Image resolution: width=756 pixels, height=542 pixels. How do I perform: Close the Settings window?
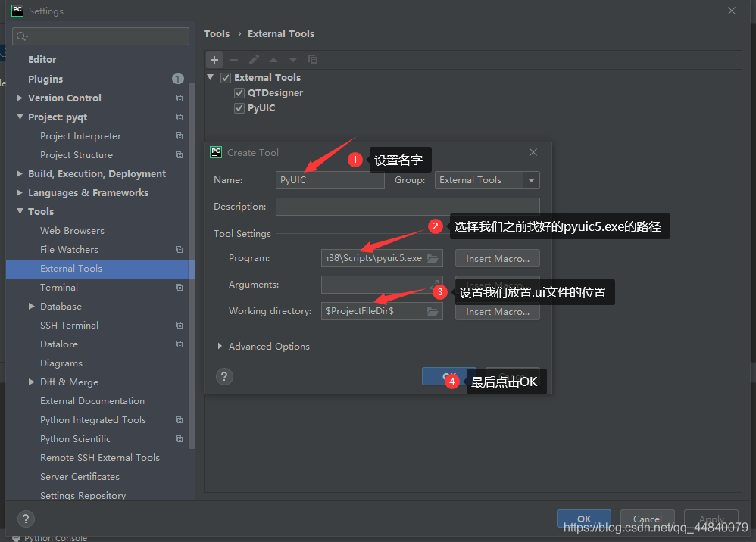[x=732, y=11]
